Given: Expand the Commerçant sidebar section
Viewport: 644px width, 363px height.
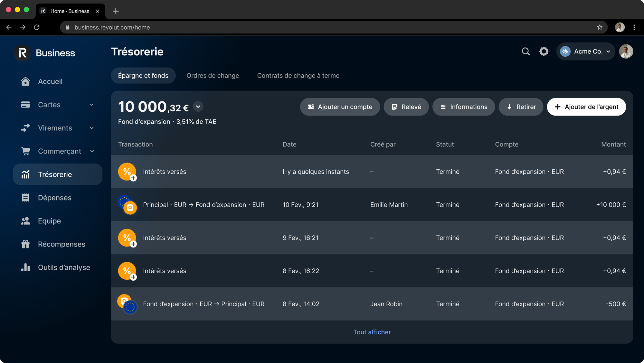Looking at the screenshot, I should (92, 151).
